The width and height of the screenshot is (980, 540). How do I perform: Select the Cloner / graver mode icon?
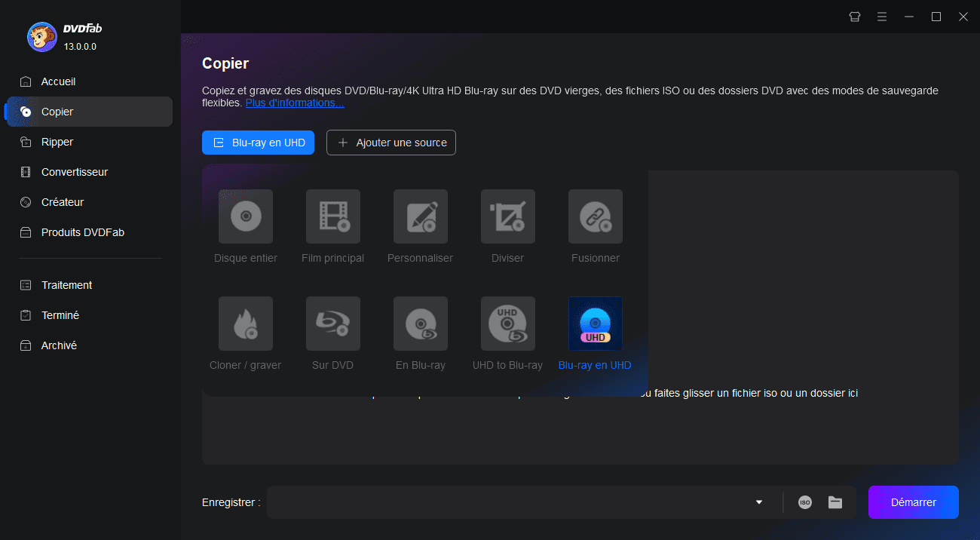246,324
